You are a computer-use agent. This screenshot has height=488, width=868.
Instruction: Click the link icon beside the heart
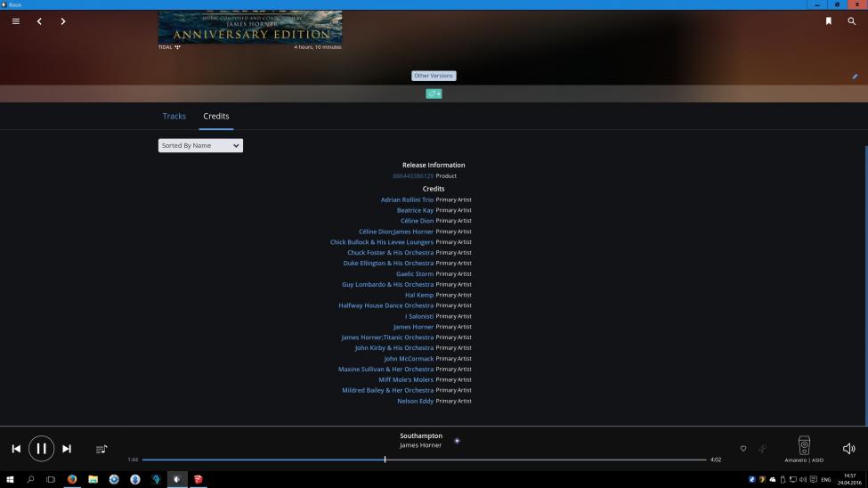pos(762,449)
